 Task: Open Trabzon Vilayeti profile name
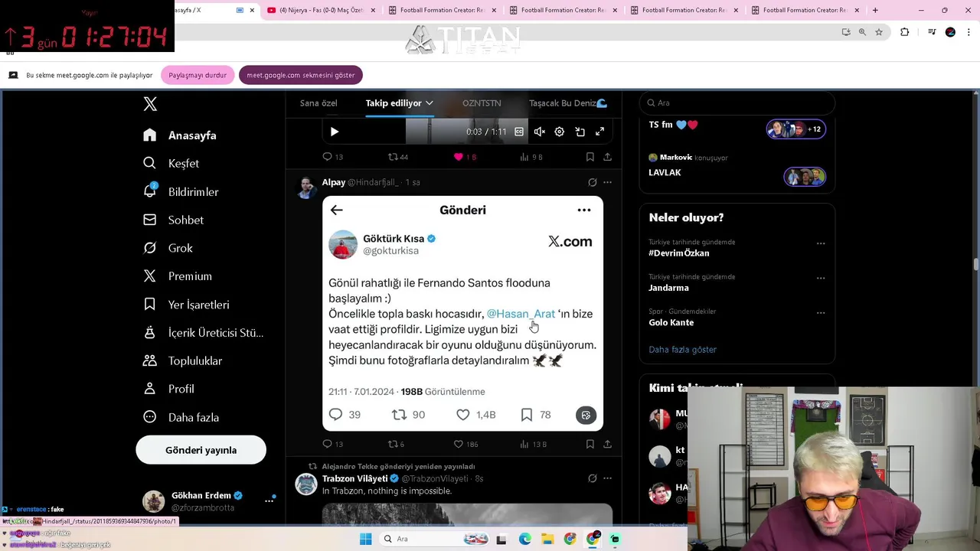tap(355, 478)
